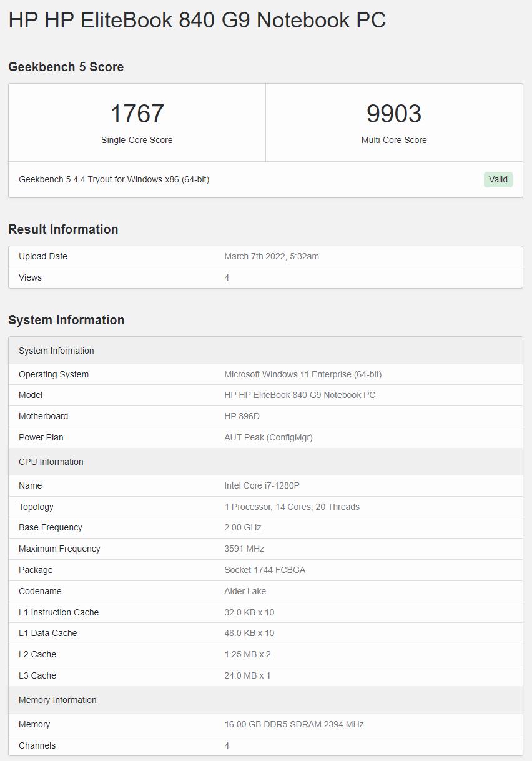
Task: Click the Power Plan AUT Peak entry
Action: tap(268, 437)
